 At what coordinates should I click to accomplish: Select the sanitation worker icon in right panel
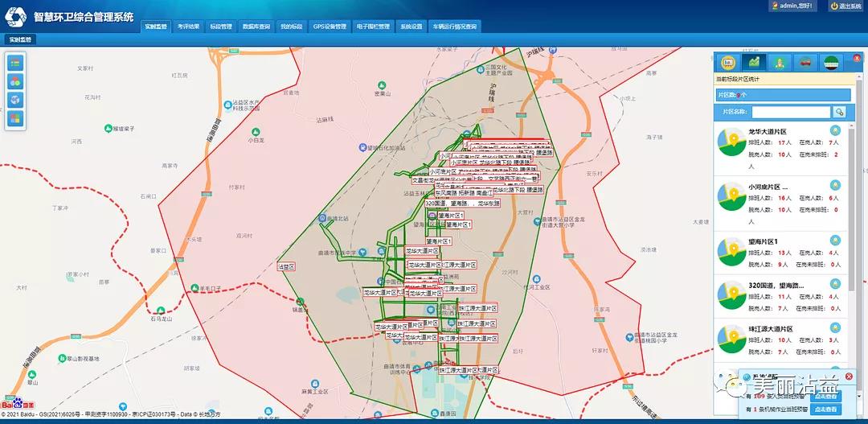[x=779, y=62]
